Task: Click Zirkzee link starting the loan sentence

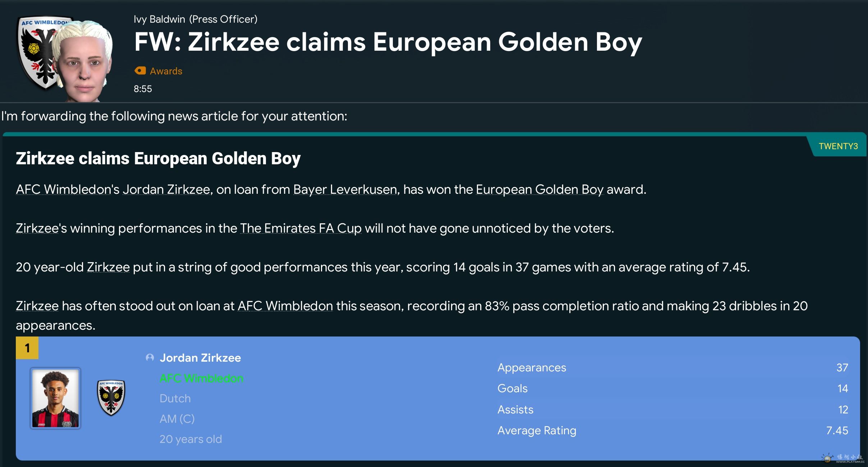Action: point(37,306)
